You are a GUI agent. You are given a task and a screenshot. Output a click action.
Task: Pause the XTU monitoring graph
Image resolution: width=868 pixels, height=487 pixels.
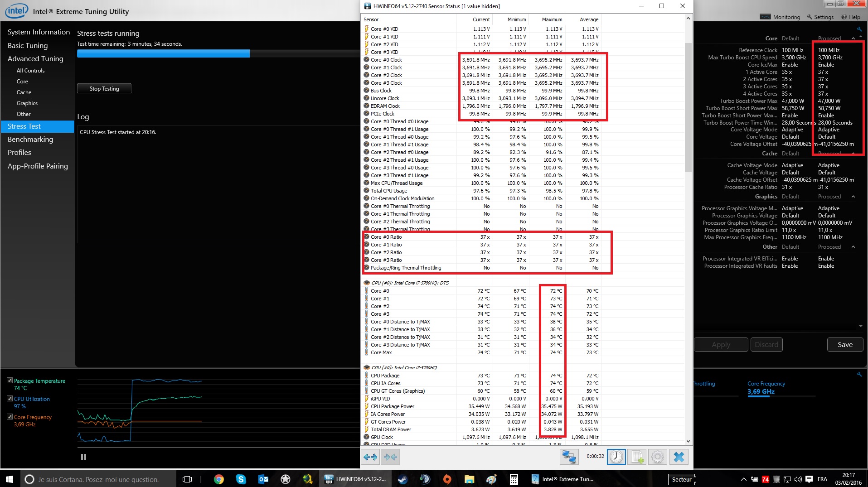point(83,457)
